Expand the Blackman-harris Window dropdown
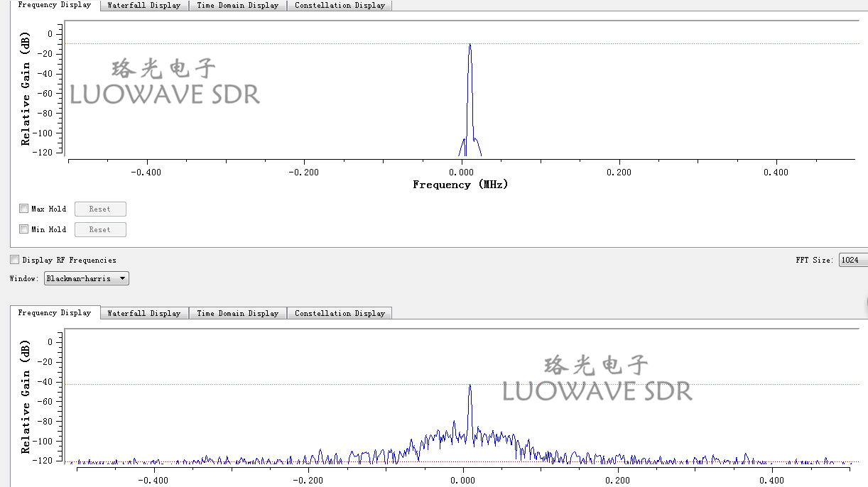The width and height of the screenshot is (868, 487). (86, 278)
